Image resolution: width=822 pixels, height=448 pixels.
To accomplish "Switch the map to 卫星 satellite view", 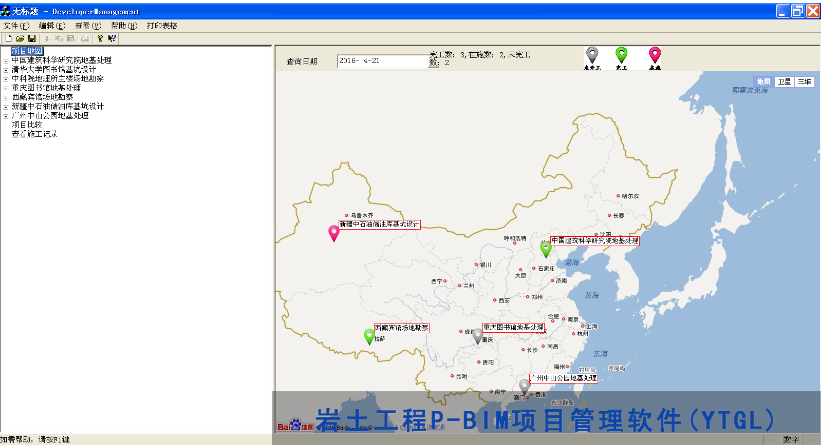I will (784, 82).
